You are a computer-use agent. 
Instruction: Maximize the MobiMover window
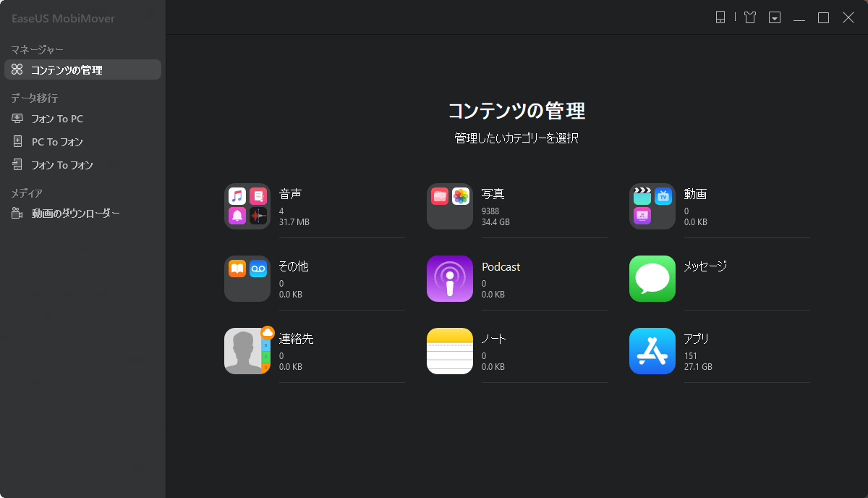(x=823, y=17)
